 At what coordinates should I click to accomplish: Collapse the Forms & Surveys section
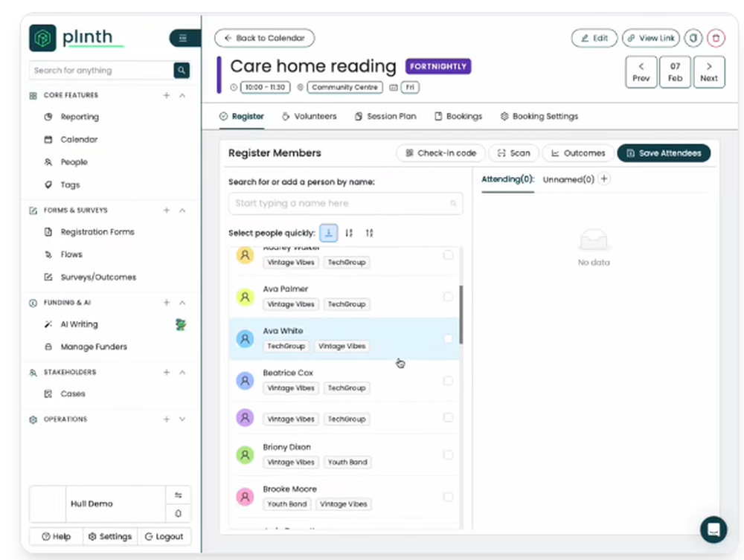(x=182, y=210)
